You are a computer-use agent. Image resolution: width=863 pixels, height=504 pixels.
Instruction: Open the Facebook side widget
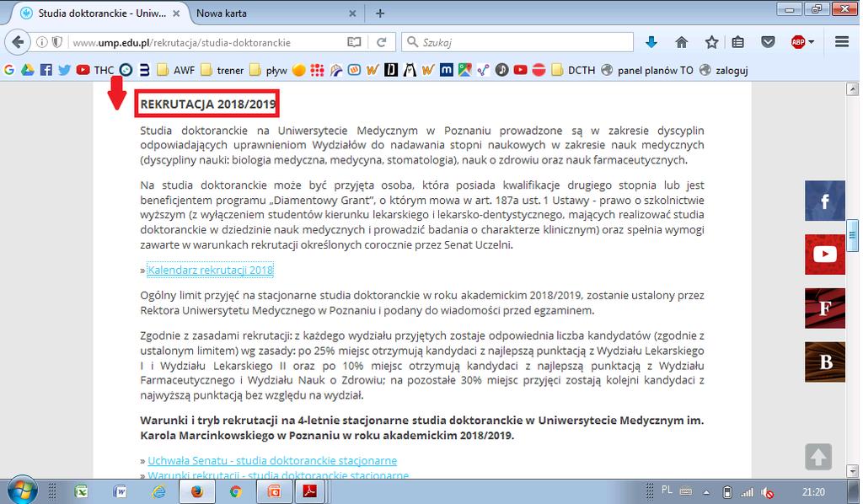tap(824, 201)
